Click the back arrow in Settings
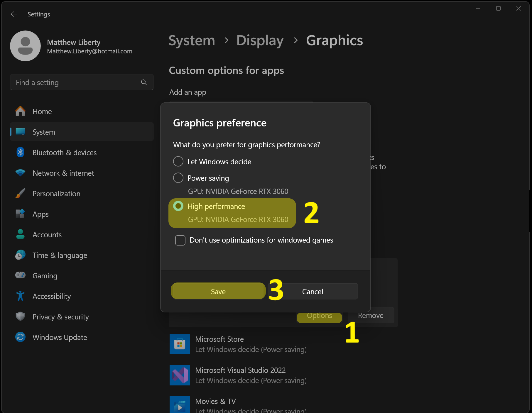 tap(14, 14)
